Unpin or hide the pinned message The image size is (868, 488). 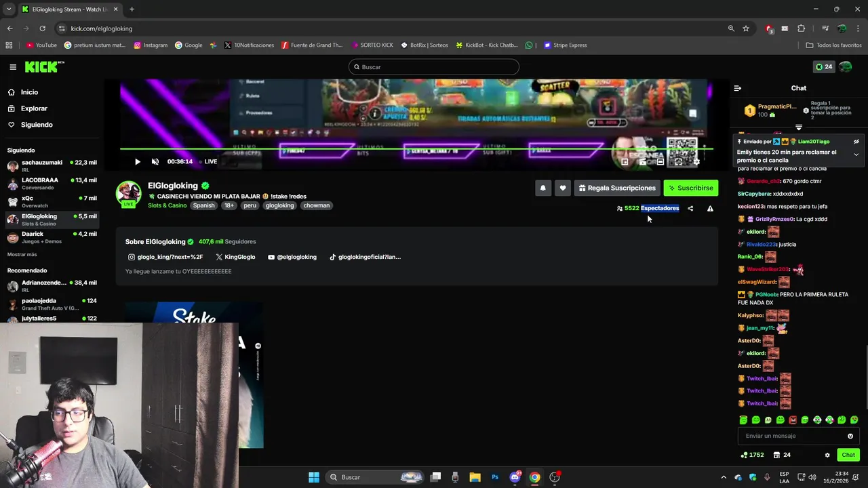point(856,142)
